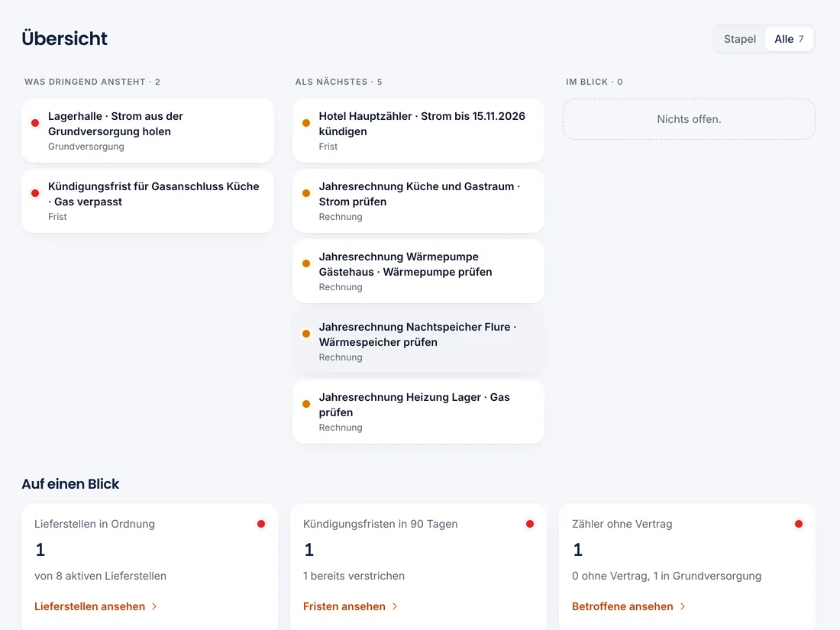
Task: Click chevron next to Fristen ansehen
Action: (x=395, y=606)
